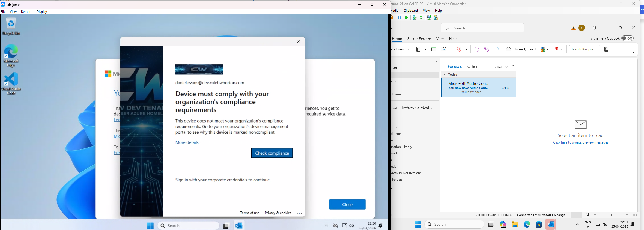Open Microsoft Edge shortcut on lab-jump desktop
This screenshot has width=644, height=230.
[x=11, y=56]
